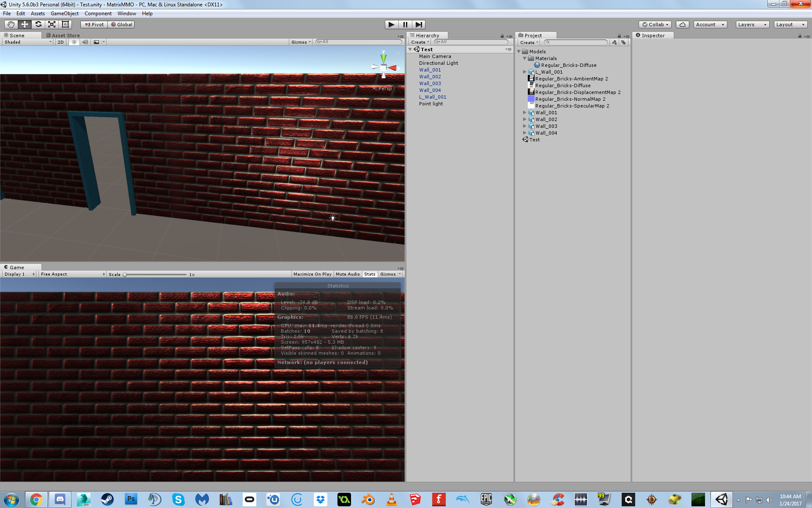Screen dimensions: 812x508
Task: Open the cloud Services icon
Action: pos(682,25)
